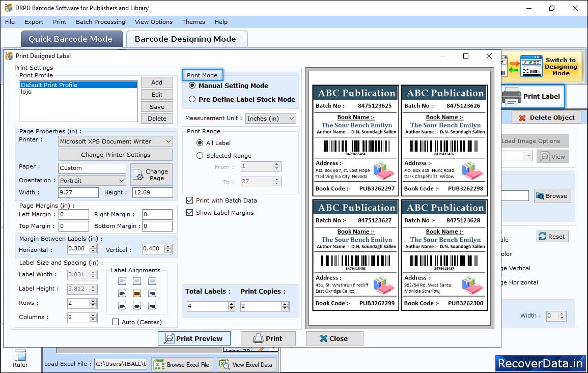
Task: Click Save print profile button
Action: coord(157,107)
